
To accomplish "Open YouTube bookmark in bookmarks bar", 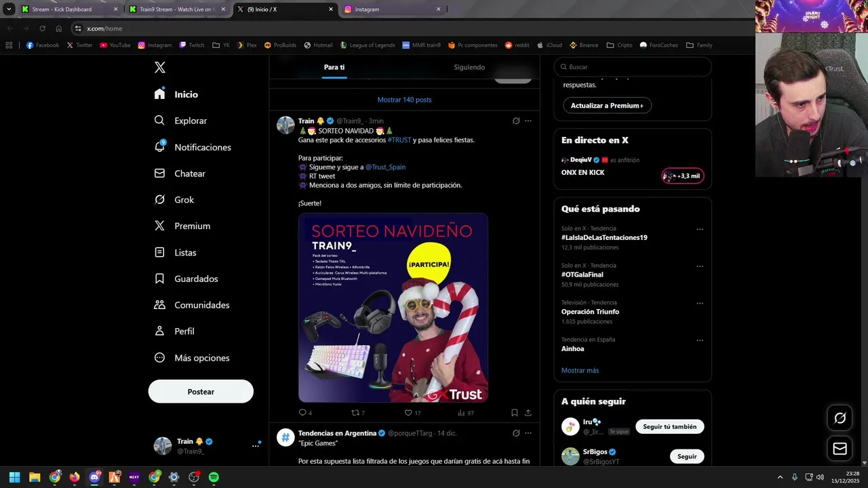I will 115,45.
